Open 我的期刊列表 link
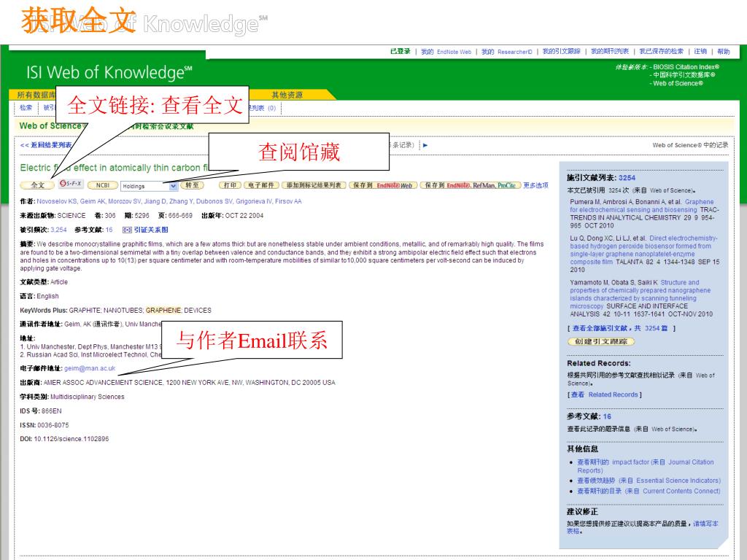Viewport: 747px width, 560px height. [x=609, y=52]
